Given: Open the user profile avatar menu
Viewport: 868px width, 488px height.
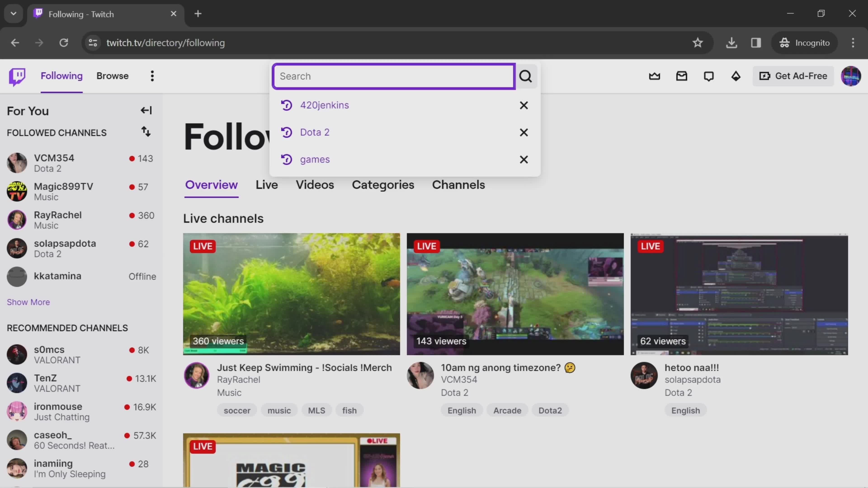Looking at the screenshot, I should 850,76.
